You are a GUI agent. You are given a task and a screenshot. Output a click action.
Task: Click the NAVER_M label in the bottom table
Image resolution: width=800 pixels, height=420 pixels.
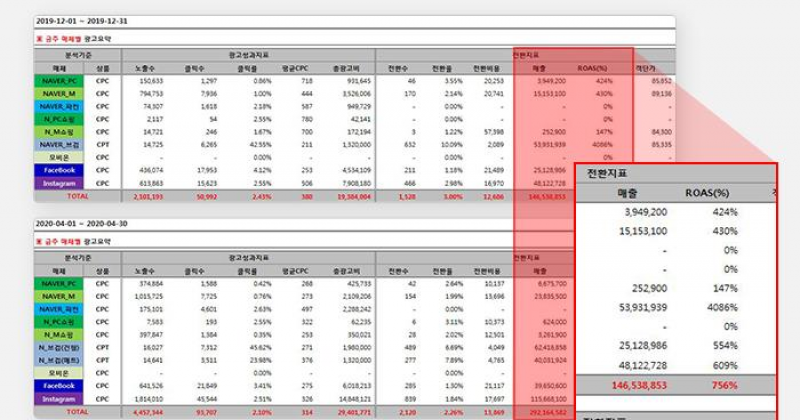[x=60, y=297]
